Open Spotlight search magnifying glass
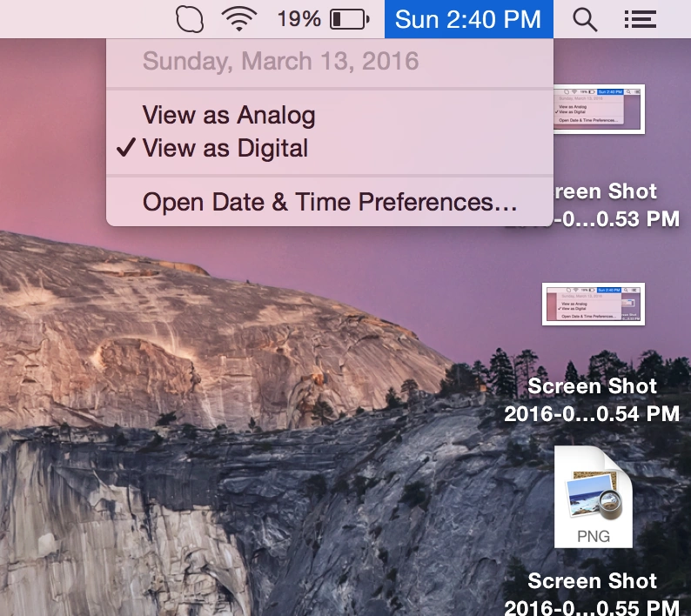The image size is (691, 616). [586, 19]
